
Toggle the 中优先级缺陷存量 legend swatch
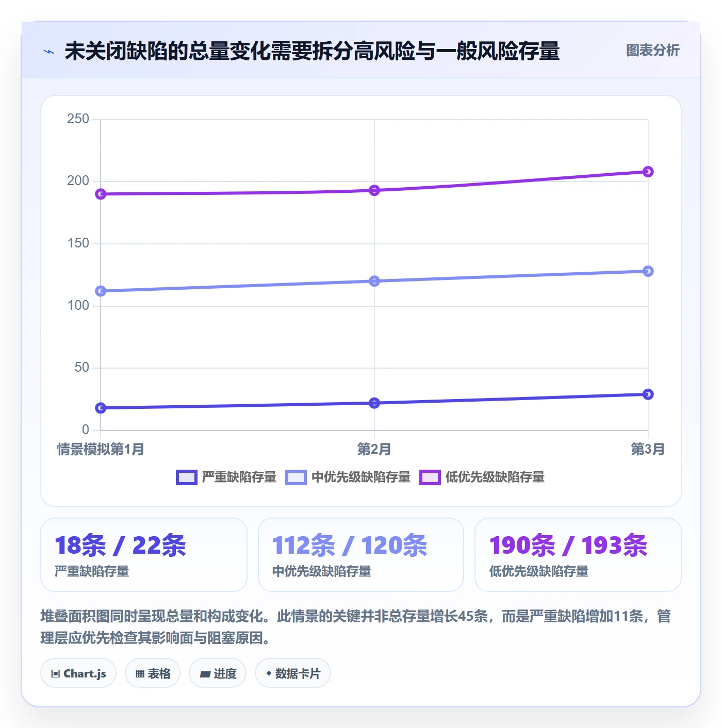point(296,477)
